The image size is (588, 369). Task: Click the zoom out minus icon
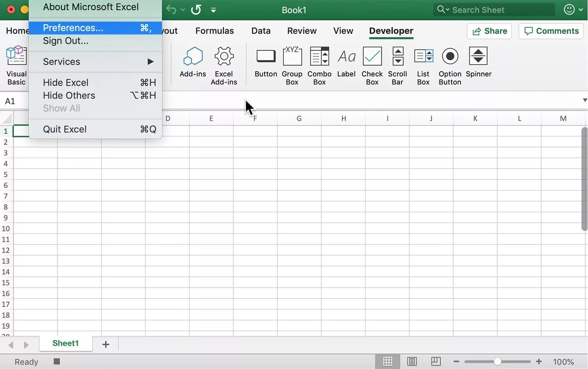(456, 362)
